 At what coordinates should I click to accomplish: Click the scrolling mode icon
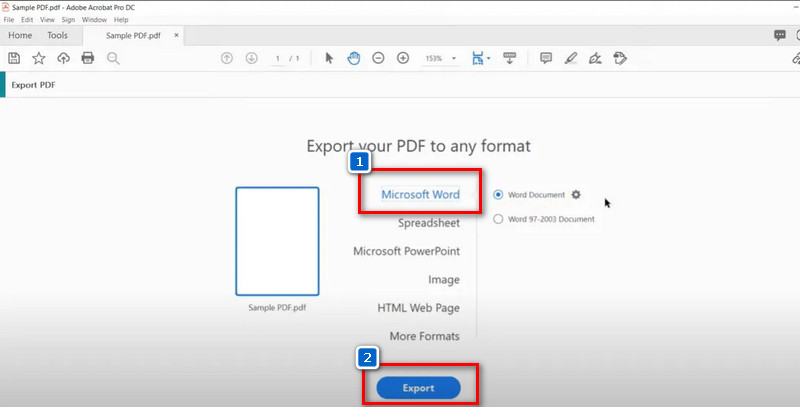coord(509,58)
